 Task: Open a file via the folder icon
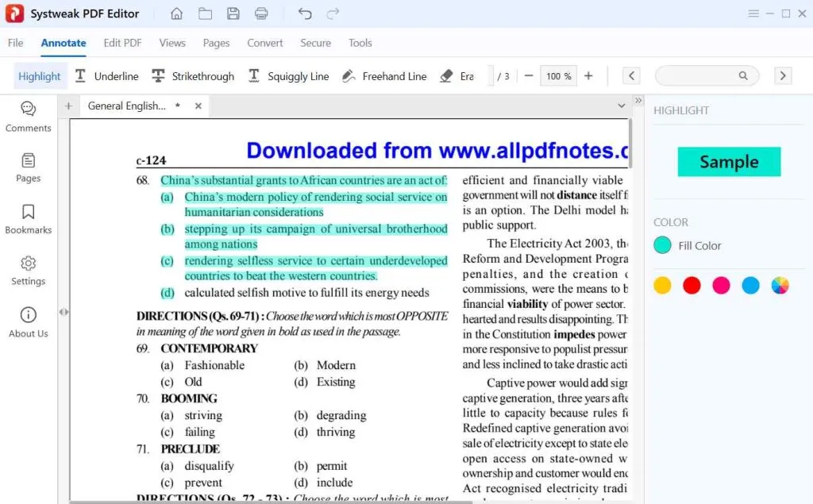pyautogui.click(x=206, y=13)
